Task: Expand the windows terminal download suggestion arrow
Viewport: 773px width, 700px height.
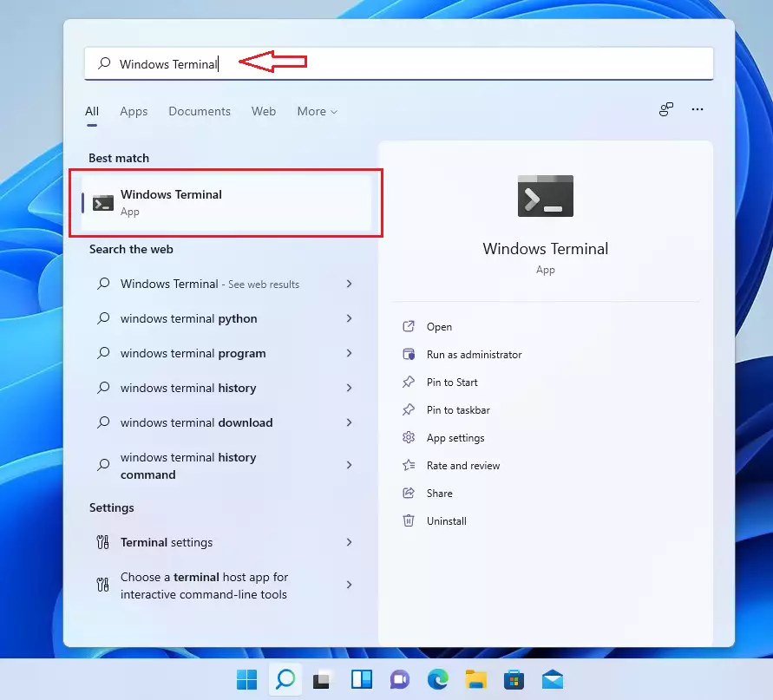Action: [x=349, y=422]
